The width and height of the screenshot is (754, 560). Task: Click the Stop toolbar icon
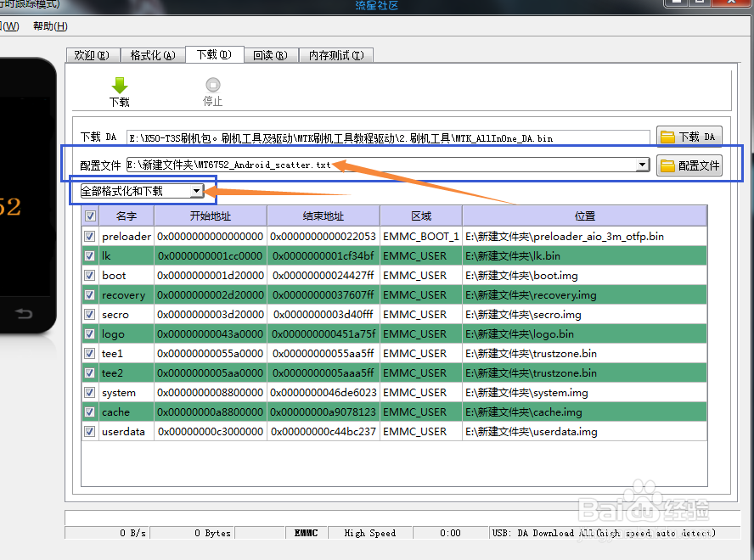212,86
